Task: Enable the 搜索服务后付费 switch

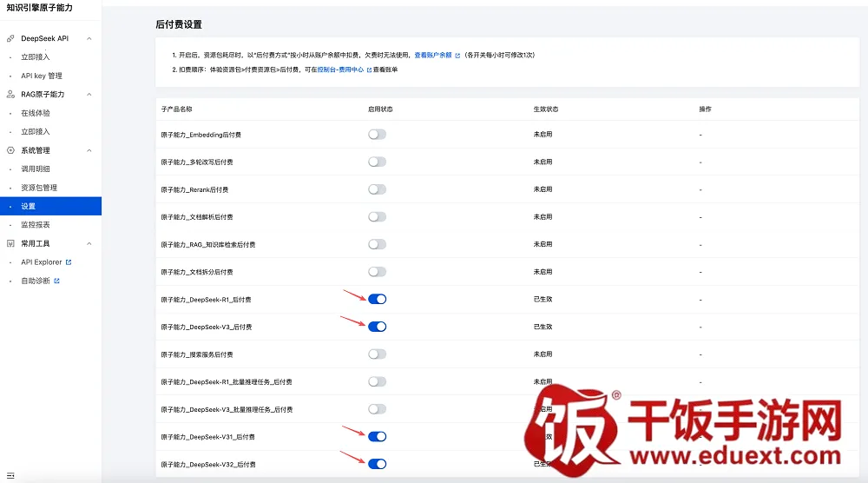Action: pos(377,354)
